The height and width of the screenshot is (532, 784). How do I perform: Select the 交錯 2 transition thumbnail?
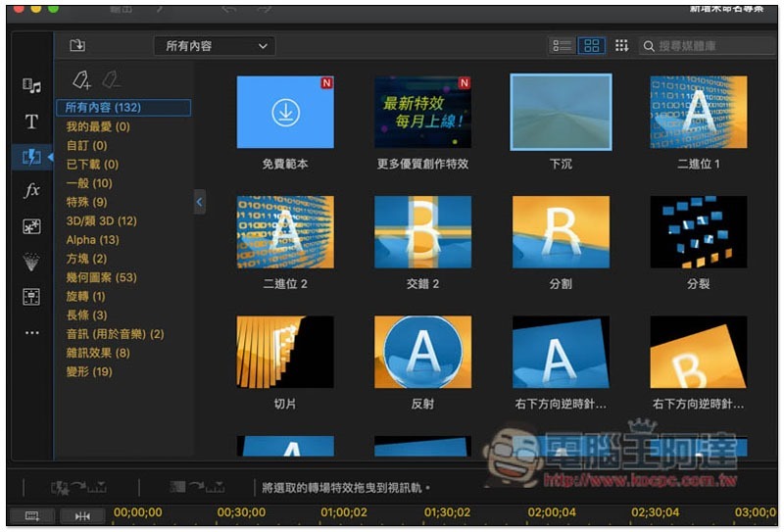(422, 232)
